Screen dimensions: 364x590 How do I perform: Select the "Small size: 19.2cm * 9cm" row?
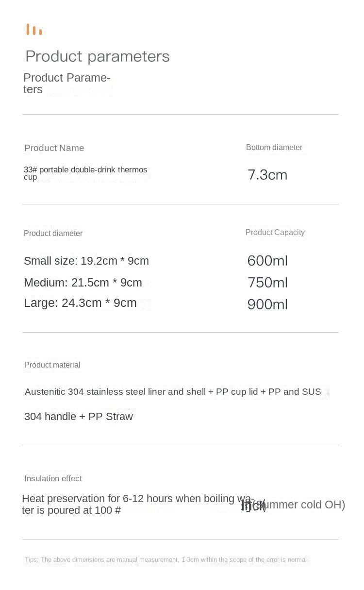[x=86, y=261]
